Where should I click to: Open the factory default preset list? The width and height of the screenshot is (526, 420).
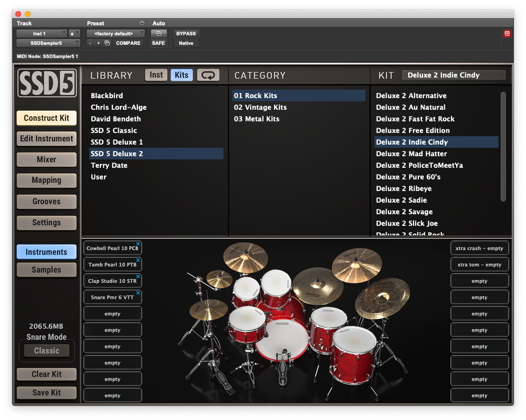coord(116,34)
